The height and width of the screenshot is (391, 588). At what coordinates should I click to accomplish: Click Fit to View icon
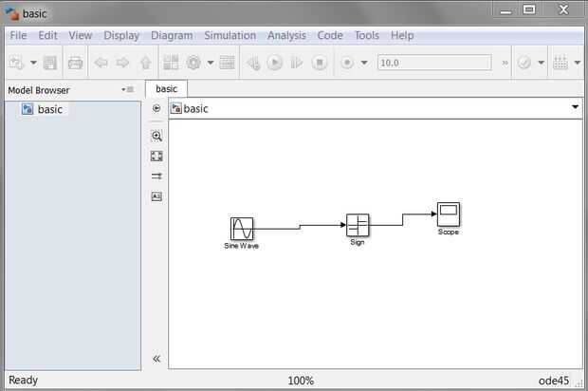tap(156, 156)
